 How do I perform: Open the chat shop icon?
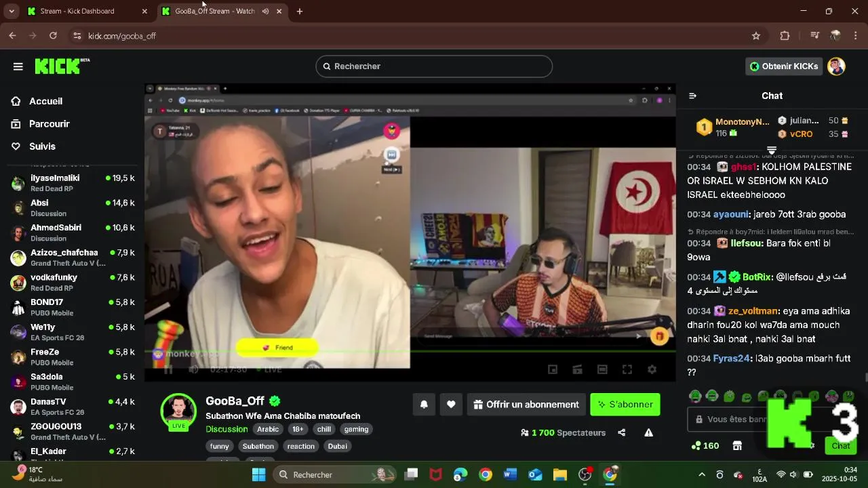coord(737,445)
